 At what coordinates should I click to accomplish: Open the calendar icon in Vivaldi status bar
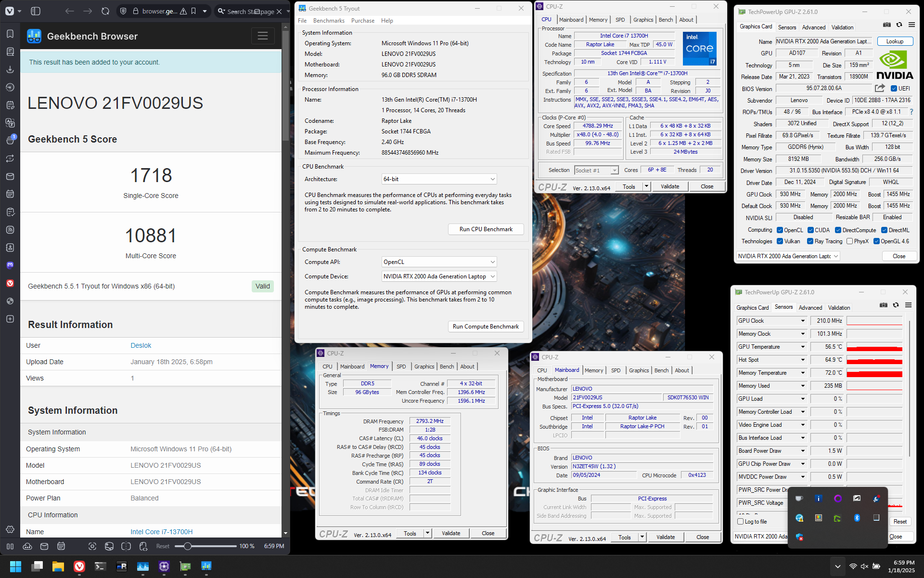(x=61, y=546)
